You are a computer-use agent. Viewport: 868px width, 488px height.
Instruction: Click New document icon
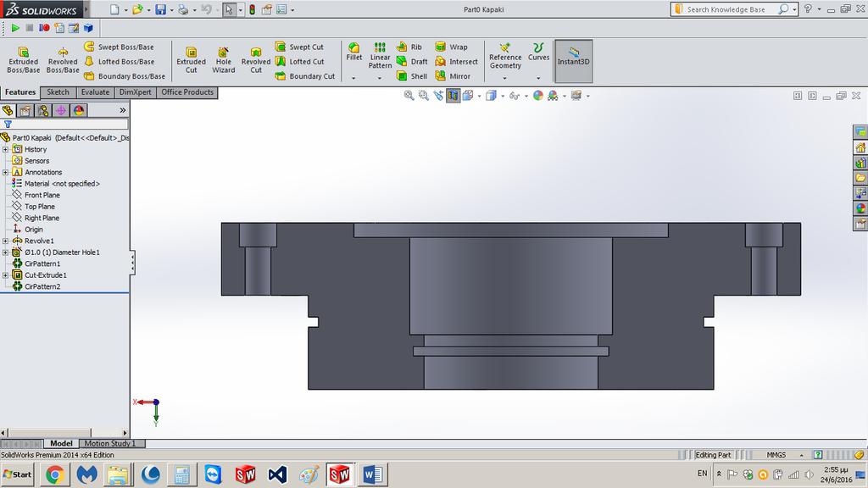click(x=114, y=9)
